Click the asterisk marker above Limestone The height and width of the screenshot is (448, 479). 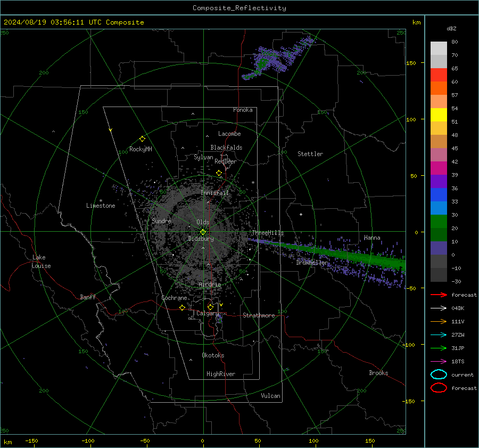[x=101, y=201]
